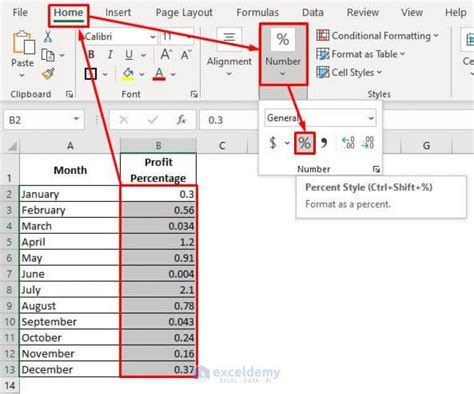Viewport: 474px width, 394px height.
Task: Toggle Italic formatting
Action: pos(110,55)
